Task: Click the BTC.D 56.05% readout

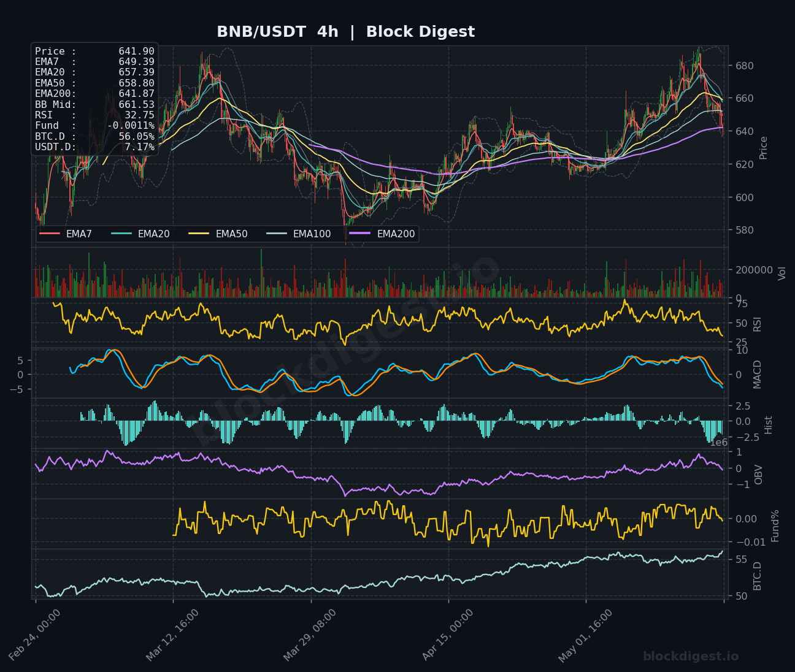Action: [94, 137]
